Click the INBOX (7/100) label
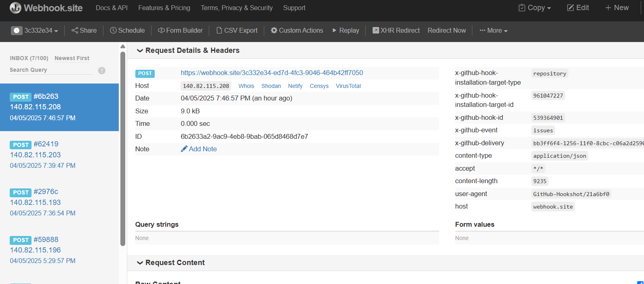The image size is (644, 284). [x=29, y=58]
